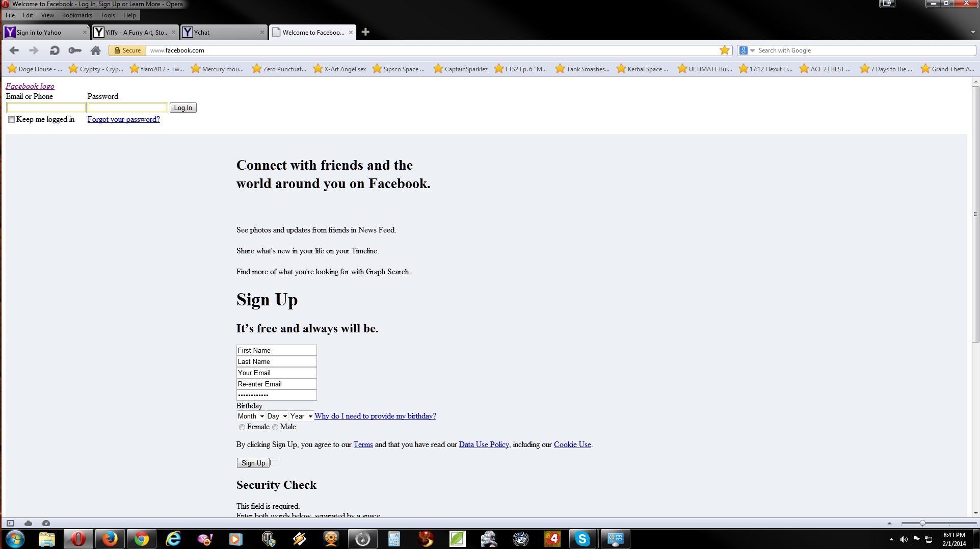Open the Data Use Policy link
Viewport: 980px width, 549px height.
click(484, 445)
